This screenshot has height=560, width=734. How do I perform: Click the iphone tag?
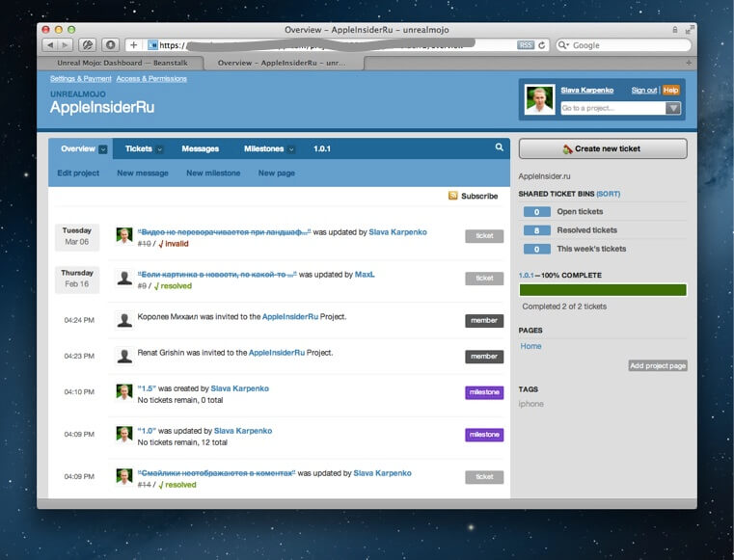pos(530,404)
